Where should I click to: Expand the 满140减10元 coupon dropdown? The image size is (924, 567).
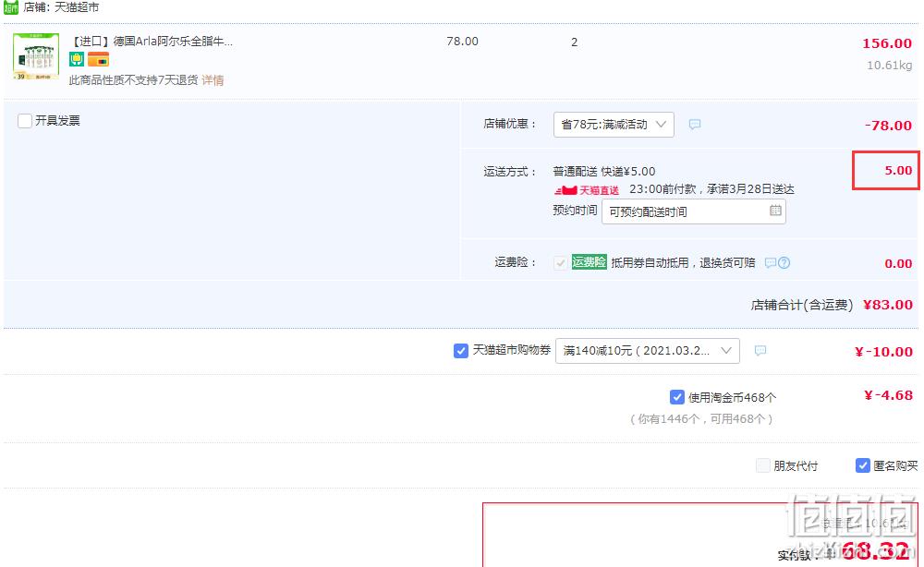click(x=647, y=351)
